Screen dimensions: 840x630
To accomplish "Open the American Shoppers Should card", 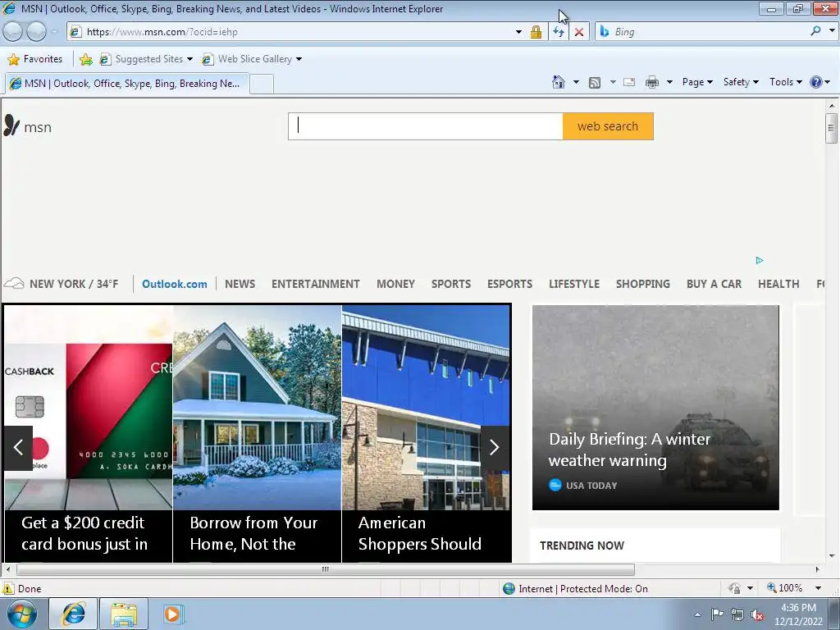I will point(426,433).
